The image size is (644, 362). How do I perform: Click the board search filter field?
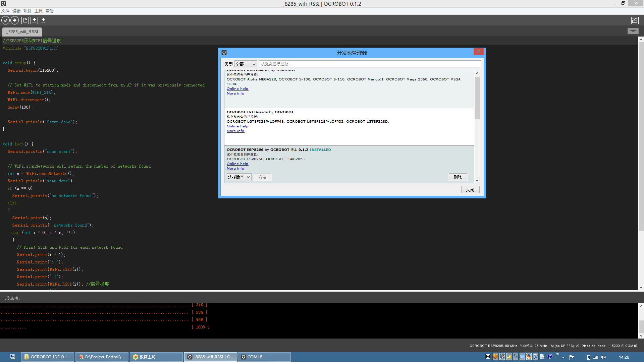tap(369, 64)
